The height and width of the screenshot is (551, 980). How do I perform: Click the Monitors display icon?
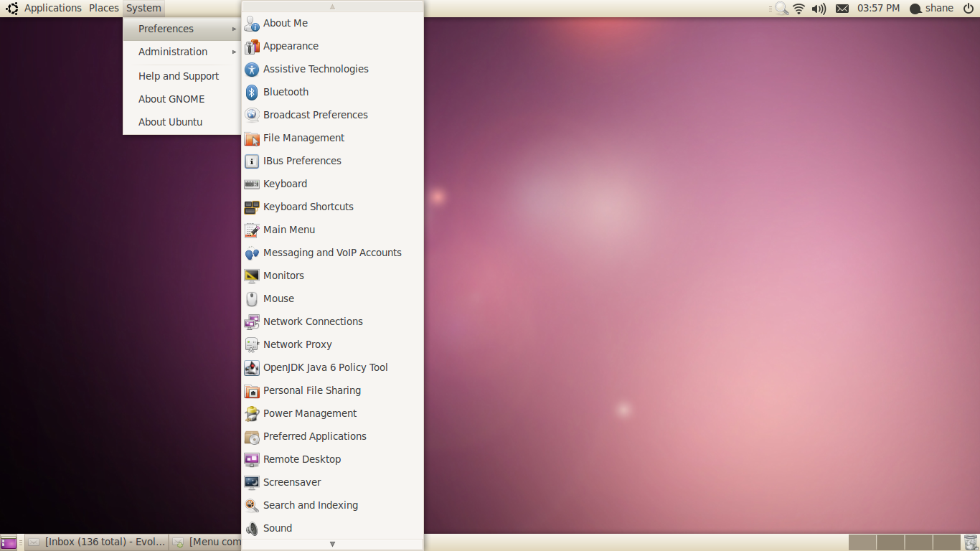coord(251,275)
